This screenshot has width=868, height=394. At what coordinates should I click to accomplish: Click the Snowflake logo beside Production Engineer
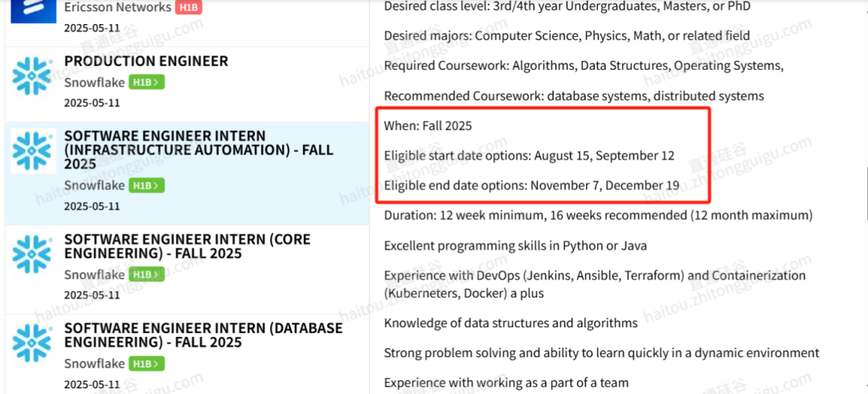click(x=34, y=76)
